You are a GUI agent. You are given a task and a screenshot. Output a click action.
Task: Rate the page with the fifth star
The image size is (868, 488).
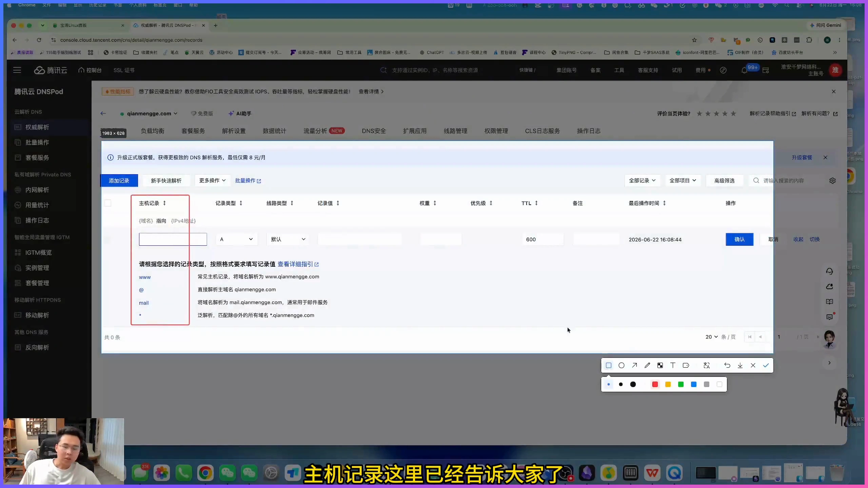[x=733, y=114]
